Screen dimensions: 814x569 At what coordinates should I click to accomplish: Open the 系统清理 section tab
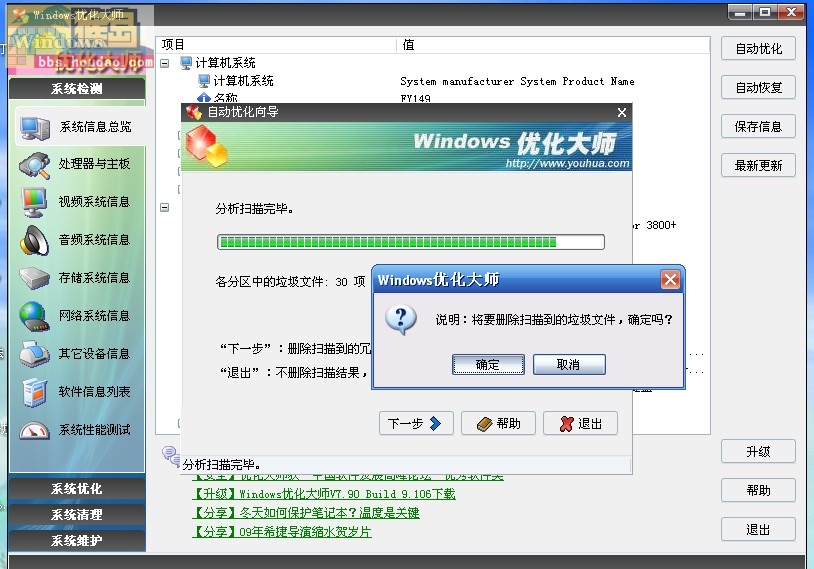[77, 514]
